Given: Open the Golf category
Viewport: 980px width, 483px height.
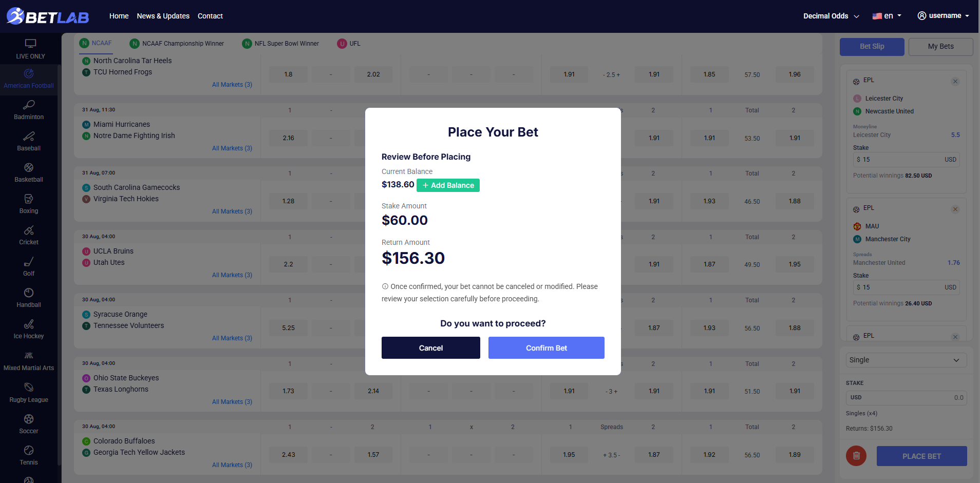Looking at the screenshot, I should (x=29, y=266).
